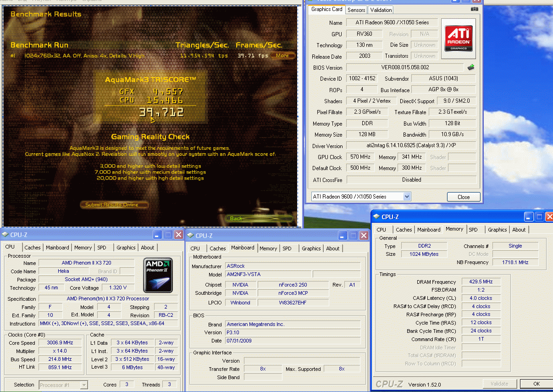Click the Manufacturer value 'ASRock'

[293, 266]
